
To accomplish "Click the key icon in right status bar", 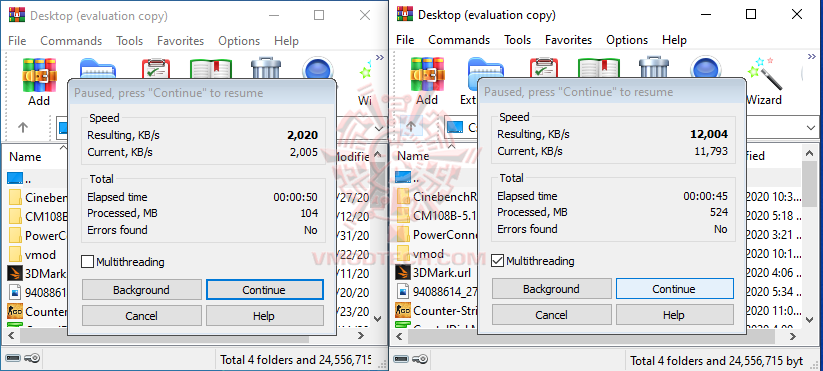I will pos(419,359).
